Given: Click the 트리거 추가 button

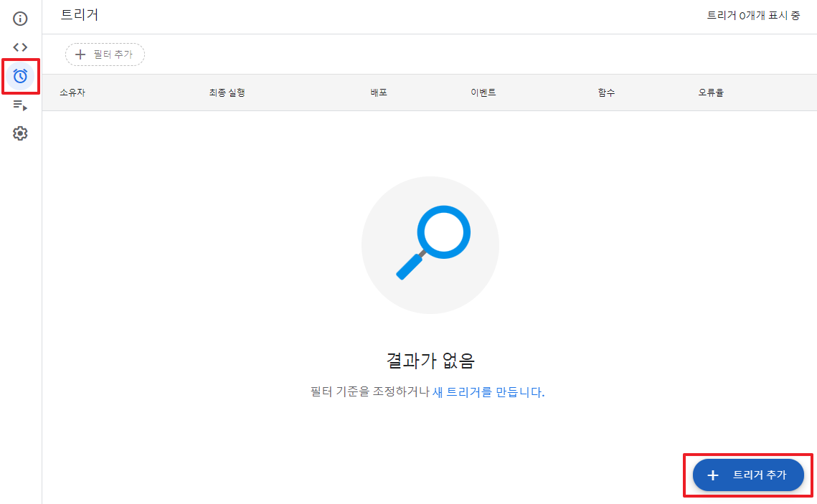Looking at the screenshot, I should pyautogui.click(x=748, y=475).
